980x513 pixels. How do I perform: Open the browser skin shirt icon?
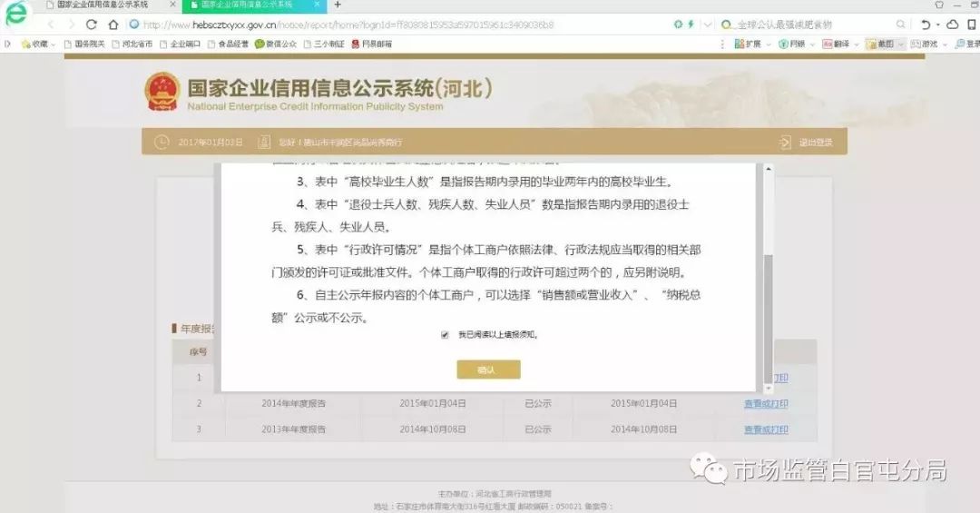click(939, 5)
